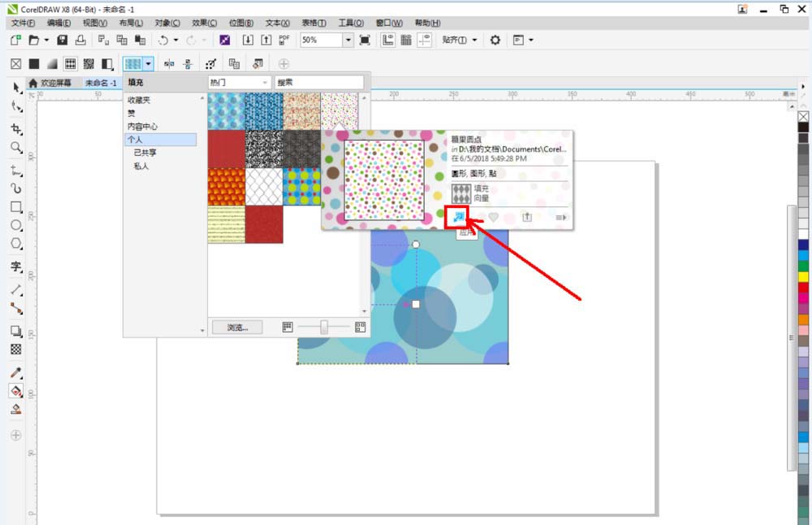Pick the Rectangle tool
The height and width of the screenshot is (525, 812).
pos(15,206)
